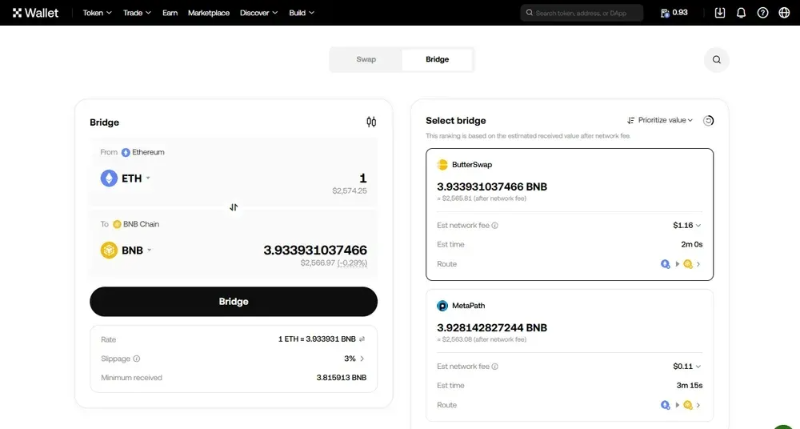The width and height of the screenshot is (800, 429).
Task: Select the ButterSwap bridge card
Action: [569, 214]
